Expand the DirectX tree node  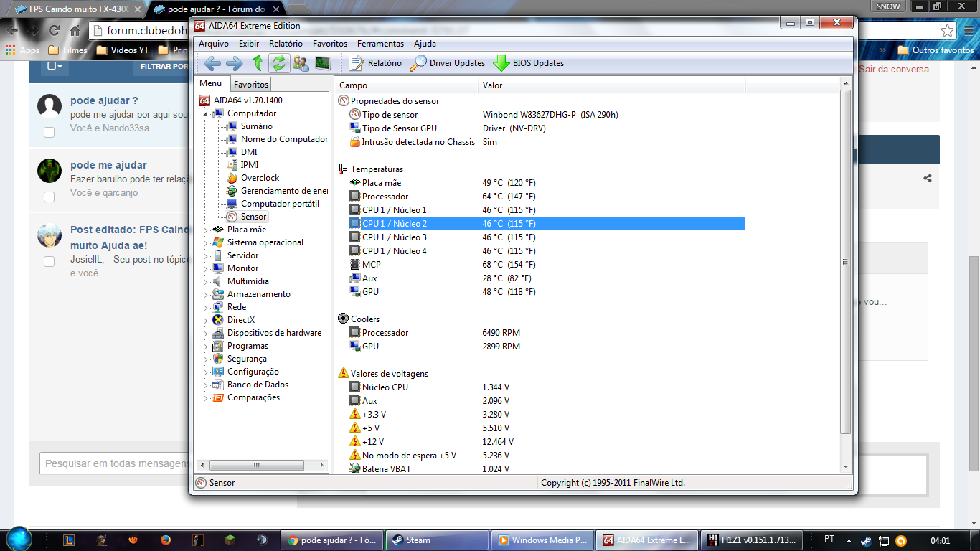pos(206,320)
